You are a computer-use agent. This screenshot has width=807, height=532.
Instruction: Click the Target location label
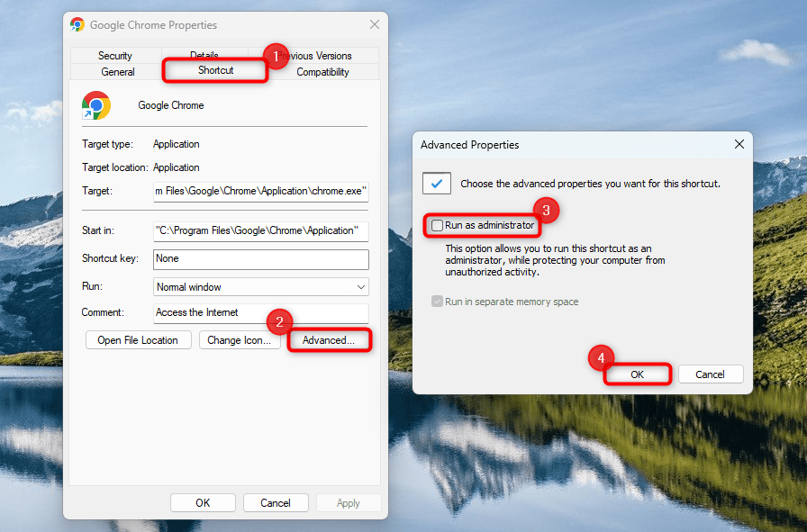114,167
